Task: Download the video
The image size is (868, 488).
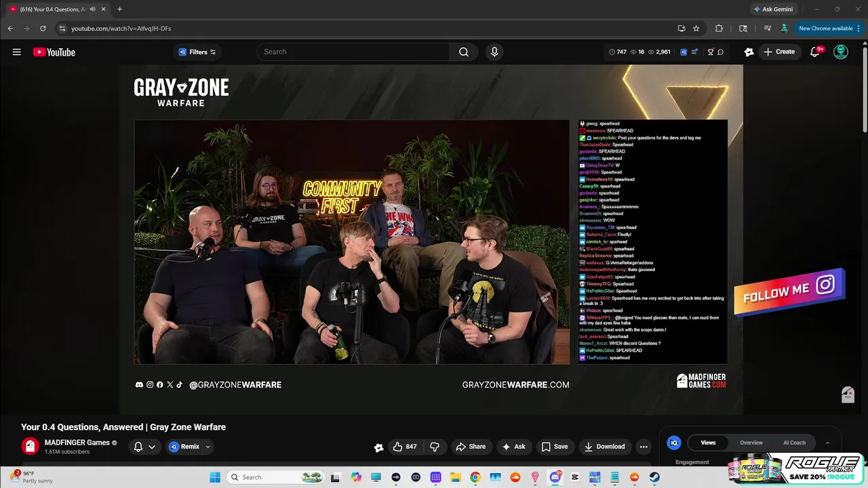Action: tap(604, 447)
